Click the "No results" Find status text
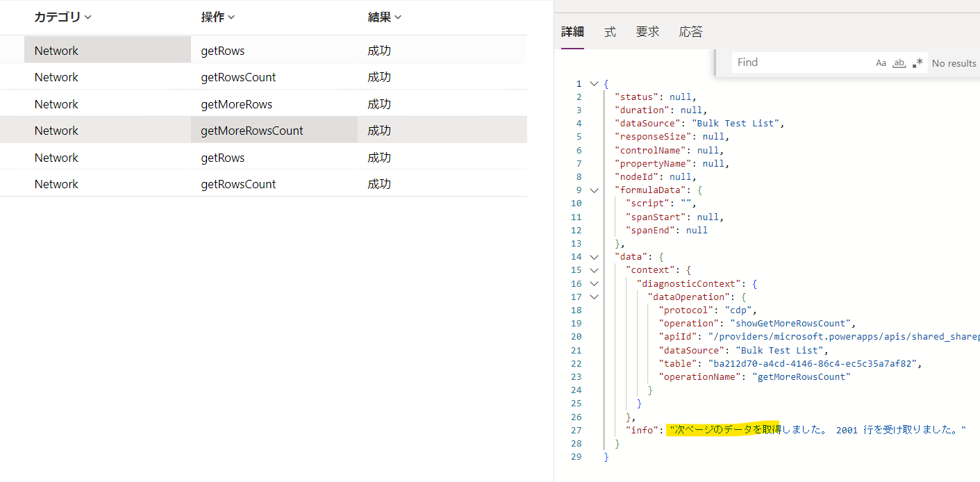 954,63
